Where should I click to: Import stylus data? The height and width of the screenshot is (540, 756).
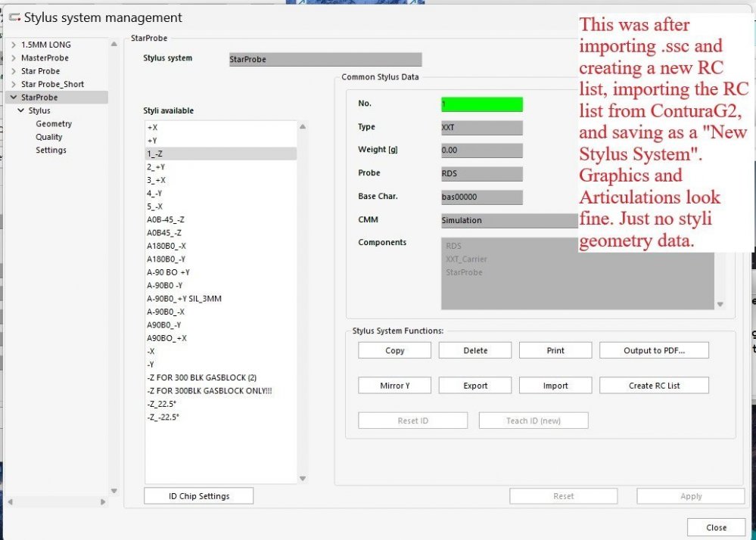(555, 385)
